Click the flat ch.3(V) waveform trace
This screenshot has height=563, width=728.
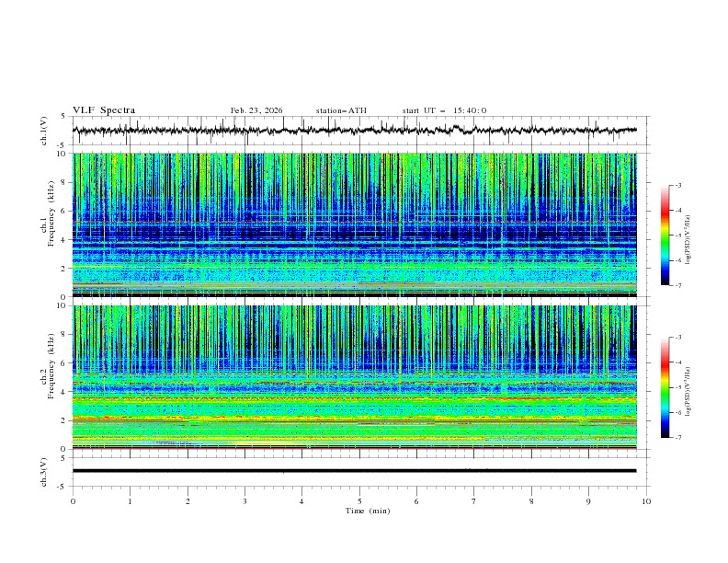pos(358,470)
